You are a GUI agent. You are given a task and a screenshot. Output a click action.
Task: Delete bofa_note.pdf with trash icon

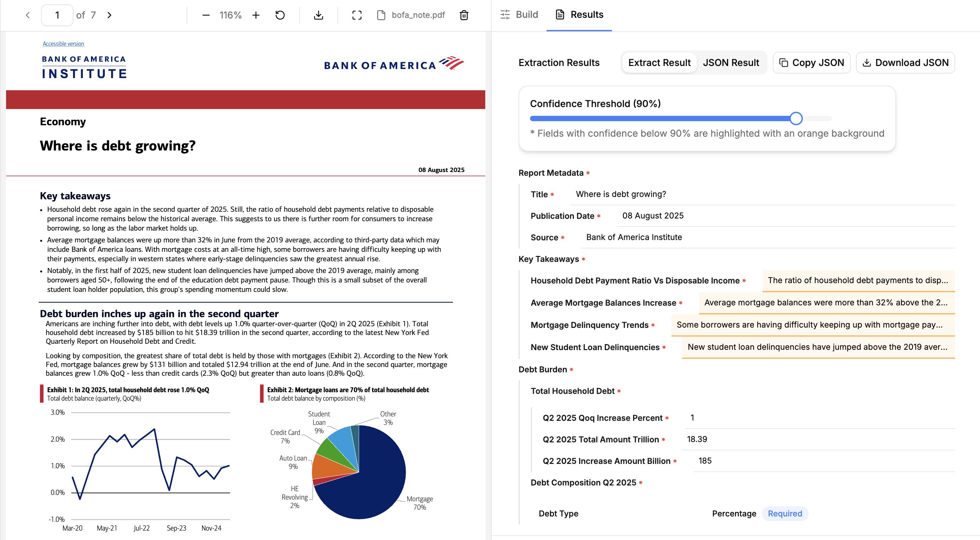464,15
